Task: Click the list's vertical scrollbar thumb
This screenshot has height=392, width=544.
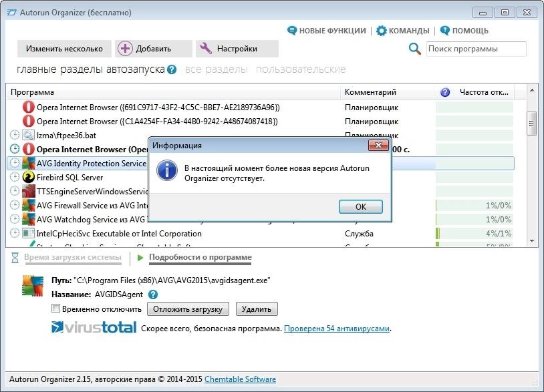Action: tap(531, 124)
